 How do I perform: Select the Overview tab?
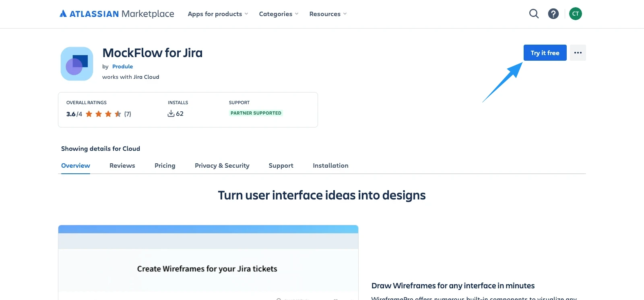pos(76,166)
